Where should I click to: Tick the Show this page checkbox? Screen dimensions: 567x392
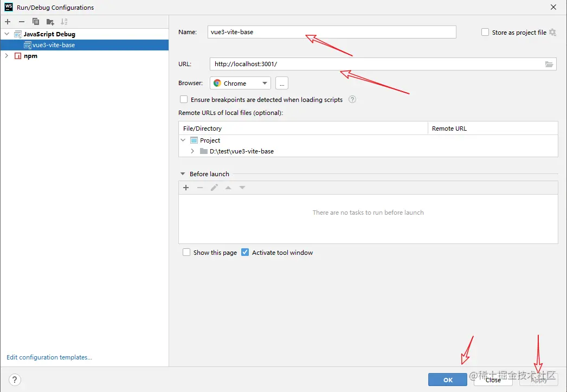(x=186, y=253)
